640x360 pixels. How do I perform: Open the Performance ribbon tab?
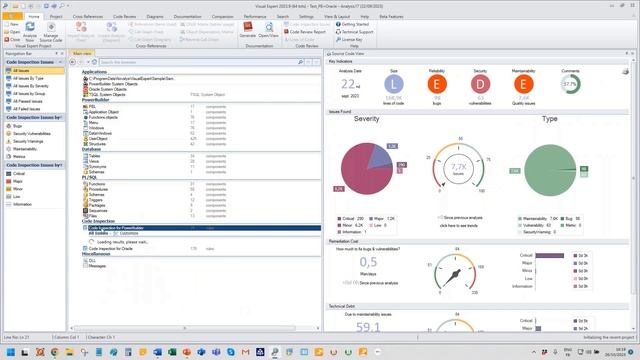(255, 16)
